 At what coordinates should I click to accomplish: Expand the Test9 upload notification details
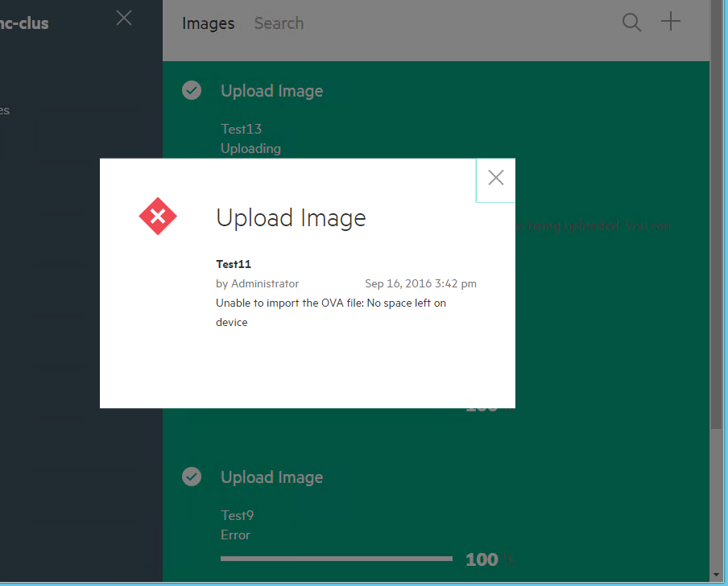coord(271,477)
